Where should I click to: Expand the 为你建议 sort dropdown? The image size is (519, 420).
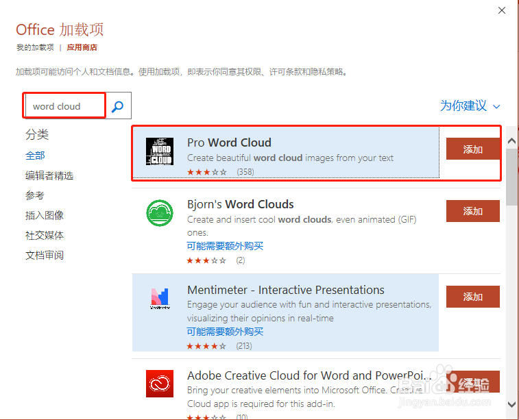tap(470, 106)
